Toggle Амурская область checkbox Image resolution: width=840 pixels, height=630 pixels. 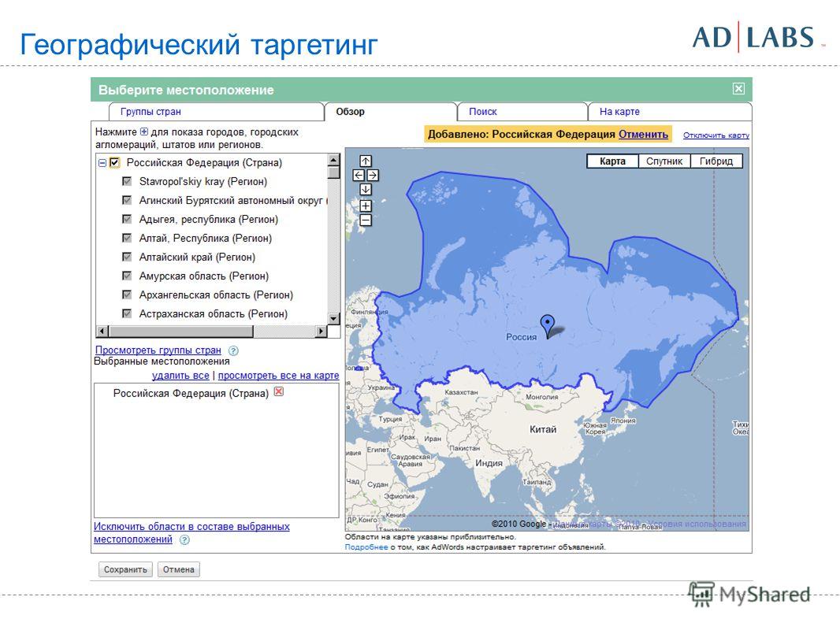point(127,276)
